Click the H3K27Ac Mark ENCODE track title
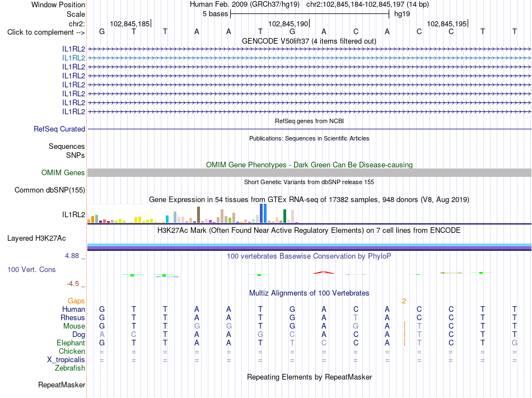The height and width of the screenshot is (398, 532). click(x=309, y=231)
